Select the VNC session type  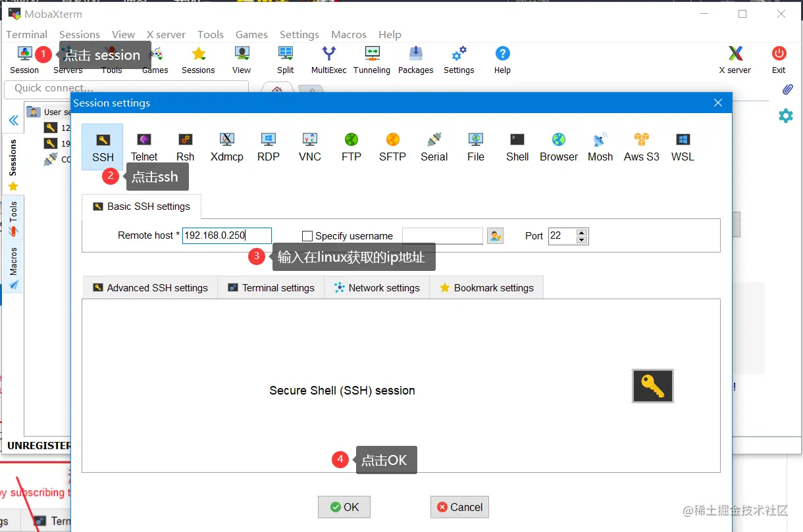click(x=309, y=147)
